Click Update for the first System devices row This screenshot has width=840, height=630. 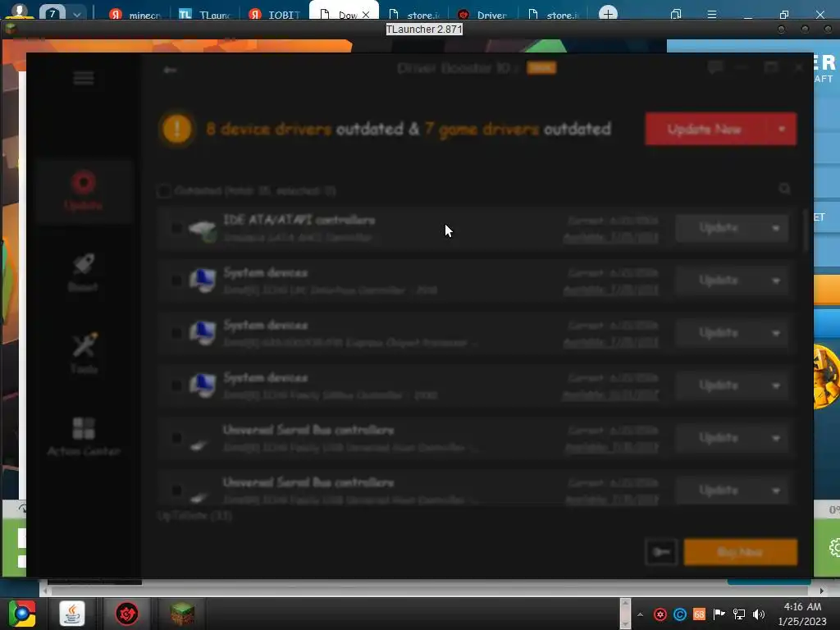coord(719,281)
